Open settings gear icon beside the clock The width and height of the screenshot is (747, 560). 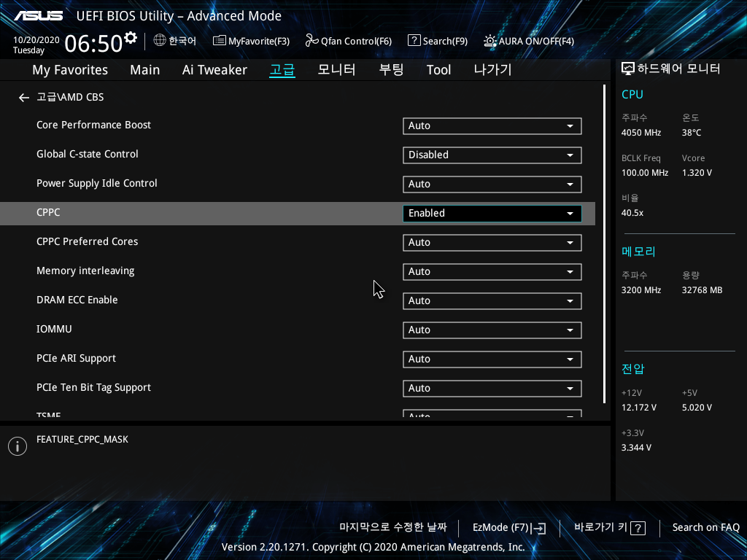point(130,38)
